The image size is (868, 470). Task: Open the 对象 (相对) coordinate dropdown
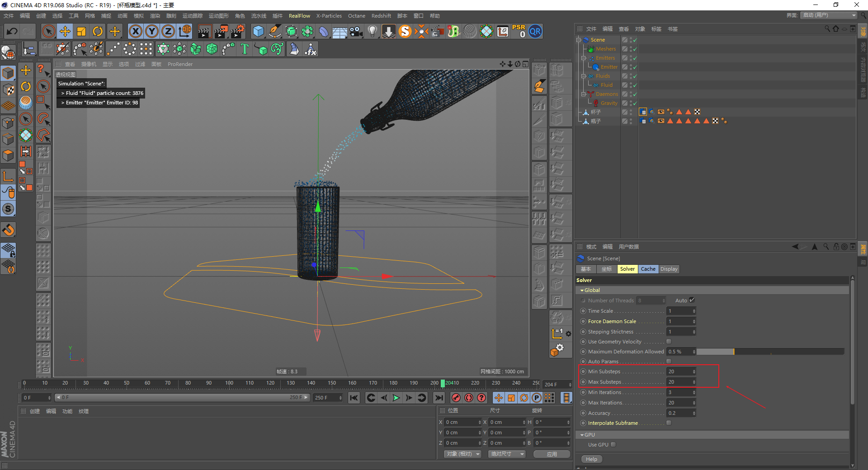coord(462,454)
